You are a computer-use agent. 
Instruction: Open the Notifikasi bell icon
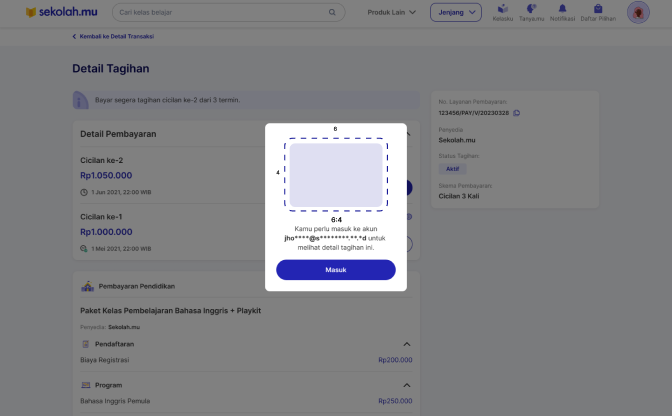(562, 10)
